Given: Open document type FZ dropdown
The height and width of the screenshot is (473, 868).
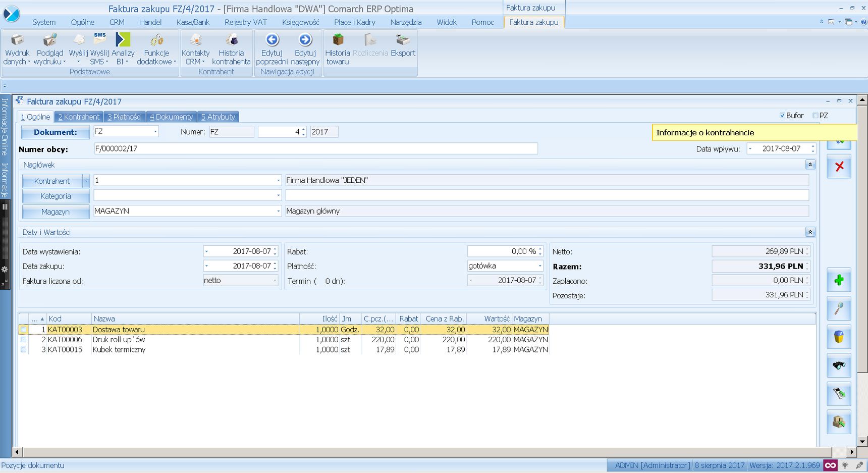Looking at the screenshot, I should (x=155, y=132).
